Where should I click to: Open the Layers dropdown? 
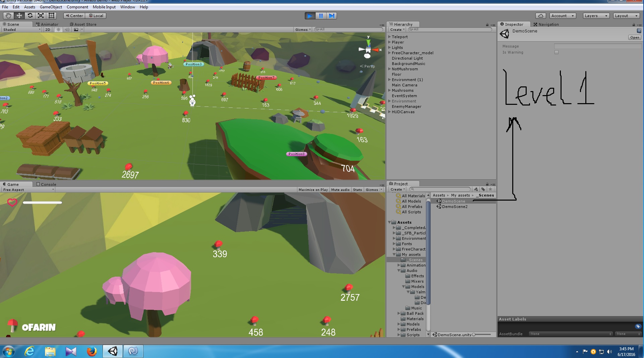[x=596, y=16]
